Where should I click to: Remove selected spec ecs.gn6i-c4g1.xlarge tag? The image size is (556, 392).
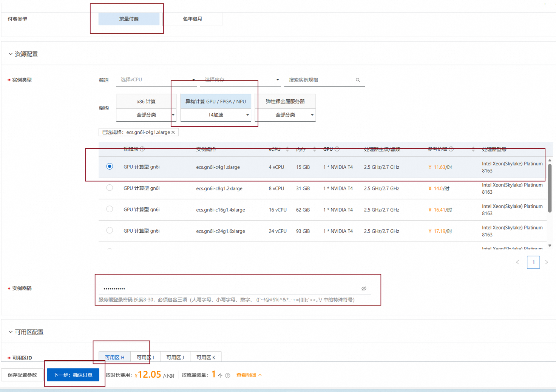click(173, 133)
